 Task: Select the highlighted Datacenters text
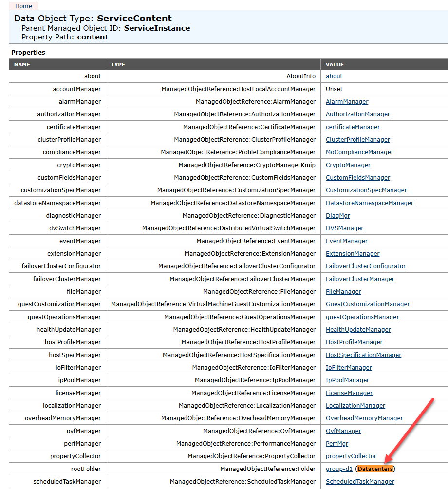coord(375,469)
